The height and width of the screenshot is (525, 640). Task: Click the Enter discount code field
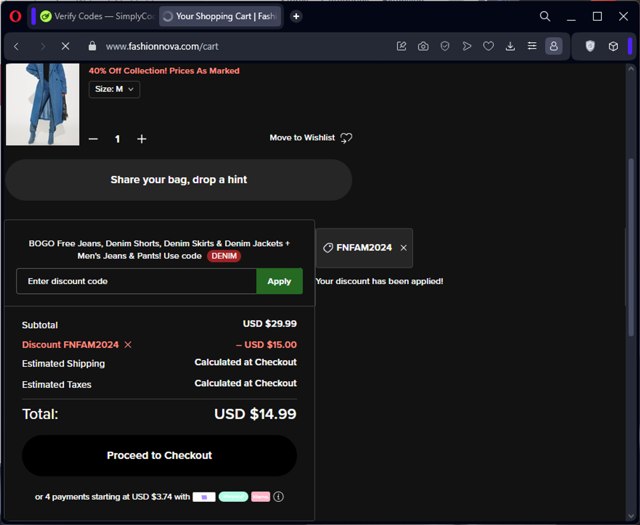click(x=136, y=281)
